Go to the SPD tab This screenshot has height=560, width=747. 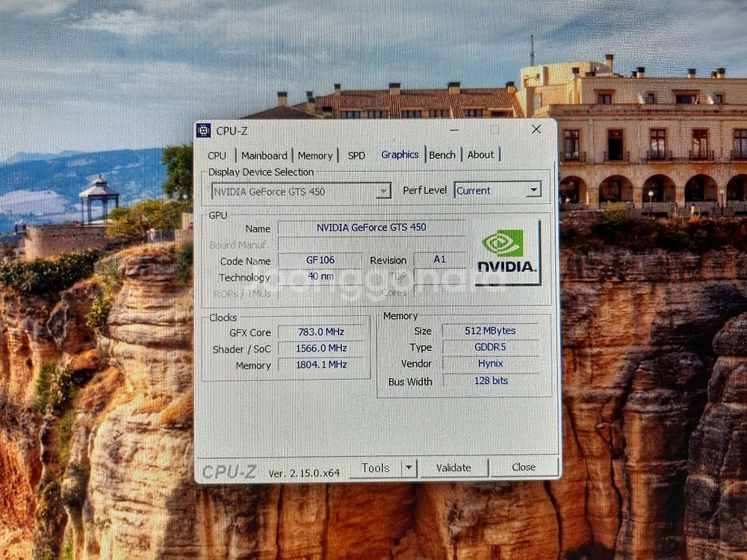coord(356,155)
